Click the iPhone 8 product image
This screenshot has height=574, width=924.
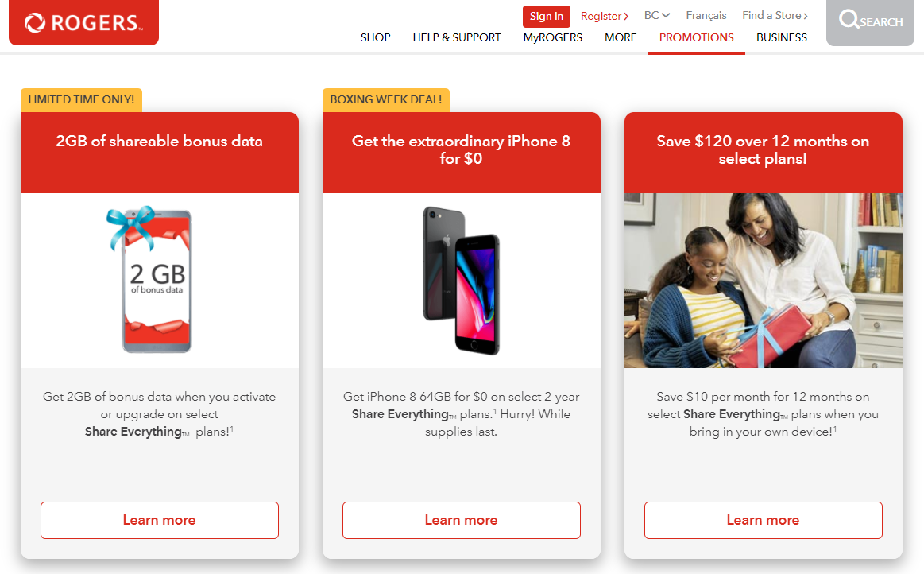(x=462, y=280)
